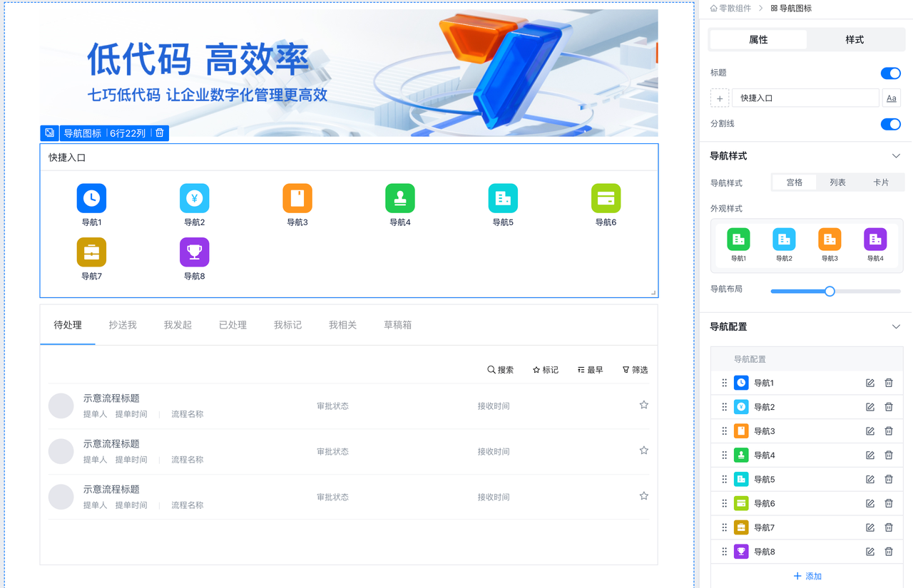Switch to the 样式 tab

pos(854,40)
